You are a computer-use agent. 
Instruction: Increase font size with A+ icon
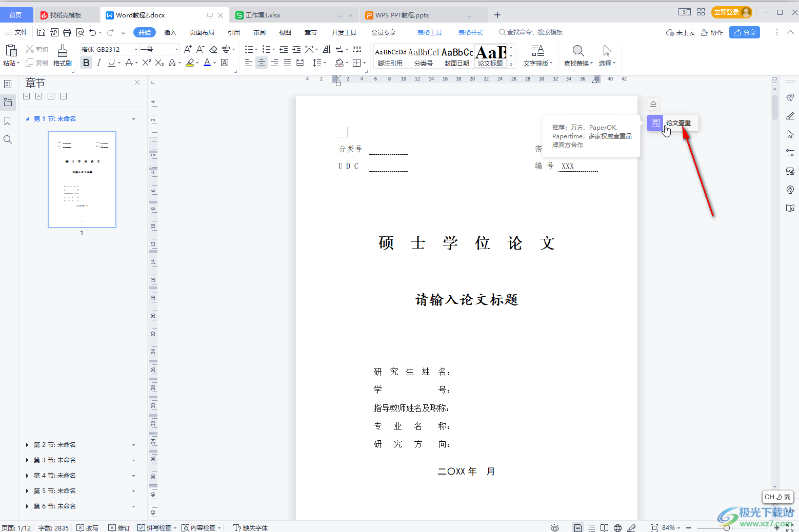[x=187, y=49]
